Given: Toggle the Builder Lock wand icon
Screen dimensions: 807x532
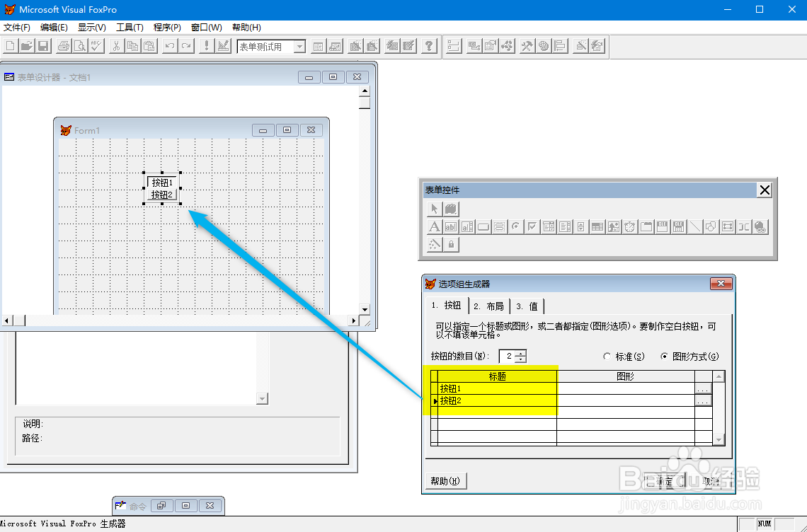Looking at the screenshot, I should click(435, 244).
